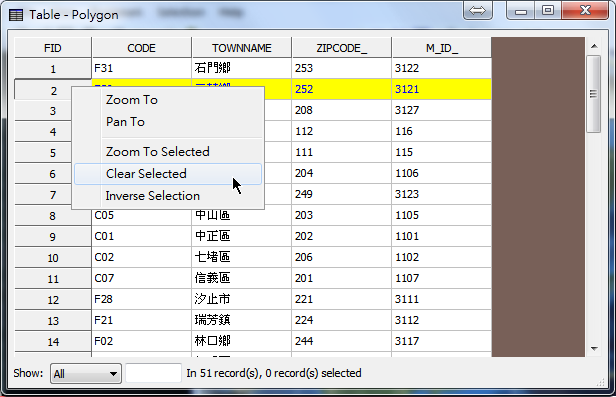
Task: Click the scroll down arrow
Action: pyautogui.click(x=594, y=349)
